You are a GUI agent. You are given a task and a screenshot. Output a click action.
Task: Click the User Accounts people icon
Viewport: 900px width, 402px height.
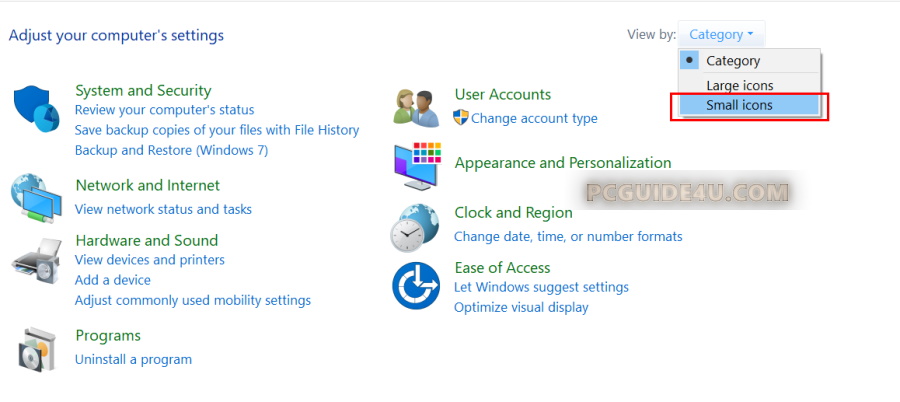tap(416, 107)
